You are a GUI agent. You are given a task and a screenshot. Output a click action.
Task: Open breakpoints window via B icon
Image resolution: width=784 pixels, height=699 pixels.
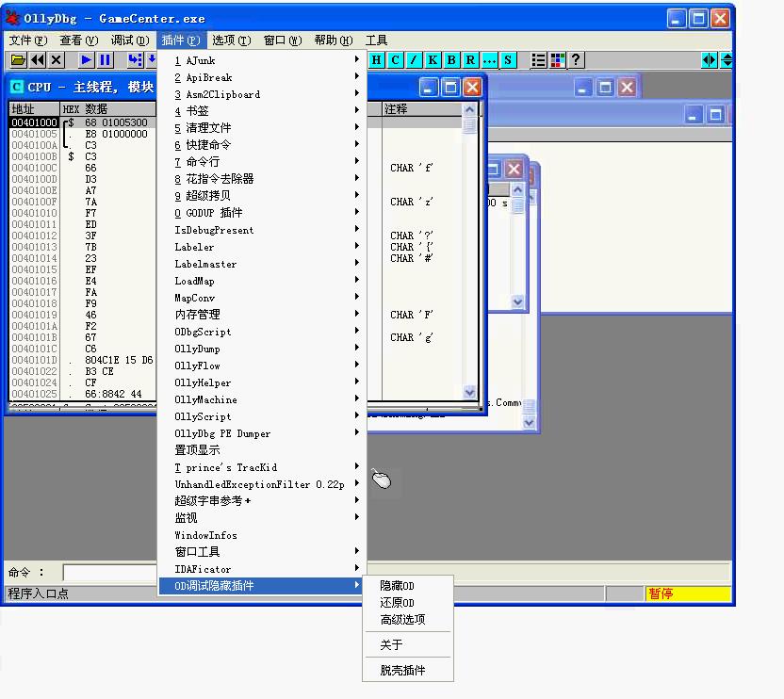(451, 60)
